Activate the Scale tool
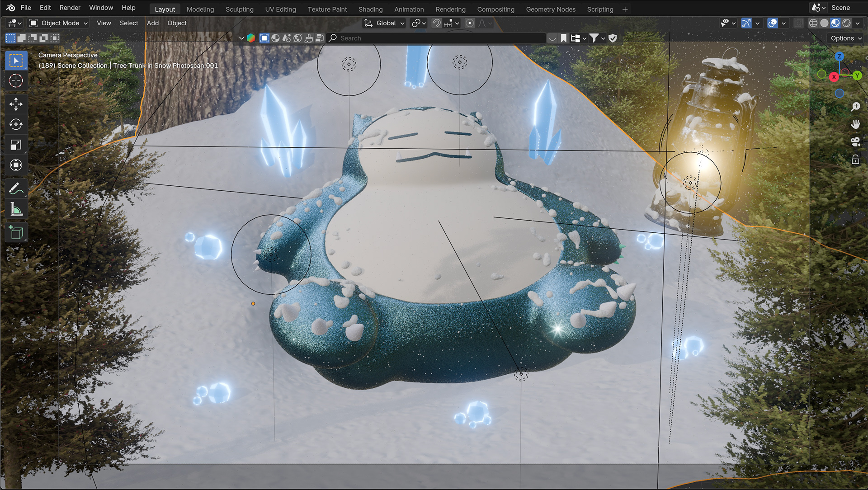868x490 pixels. click(x=16, y=145)
